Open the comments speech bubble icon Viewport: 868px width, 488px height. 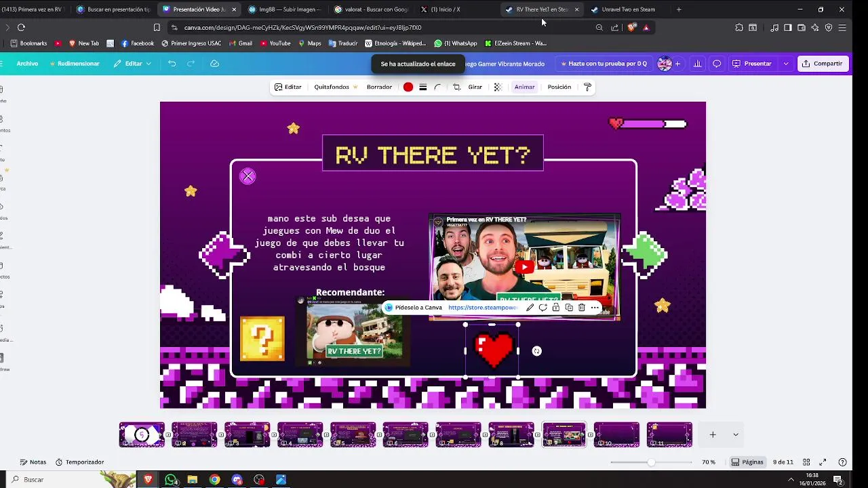(x=717, y=64)
